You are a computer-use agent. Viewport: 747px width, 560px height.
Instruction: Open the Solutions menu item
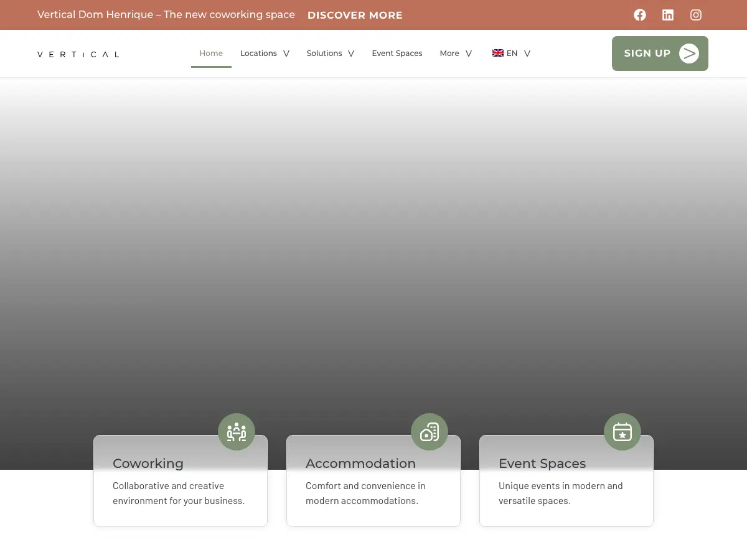point(324,54)
